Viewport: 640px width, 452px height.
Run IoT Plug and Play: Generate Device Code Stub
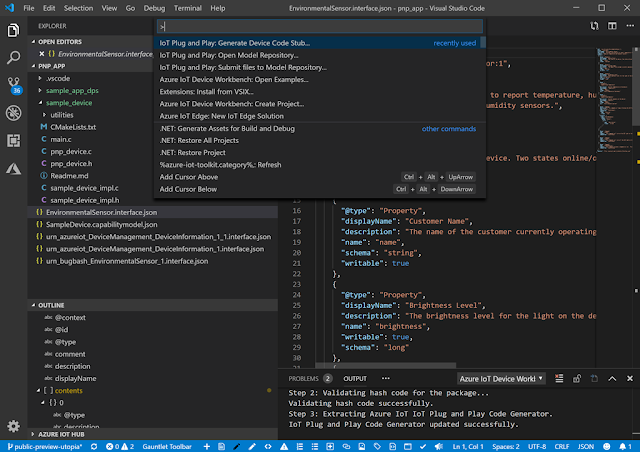point(235,43)
